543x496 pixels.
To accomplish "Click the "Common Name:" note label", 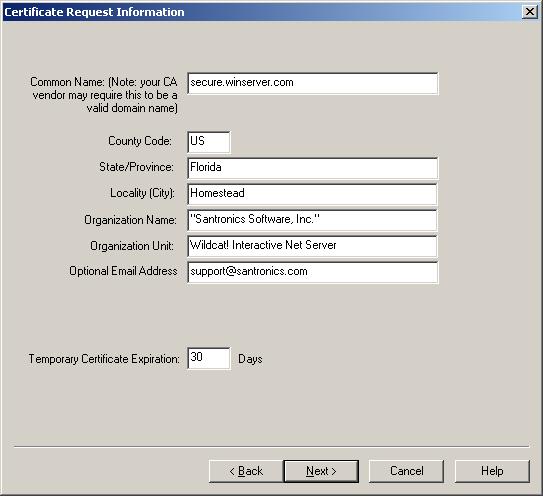I will point(104,95).
